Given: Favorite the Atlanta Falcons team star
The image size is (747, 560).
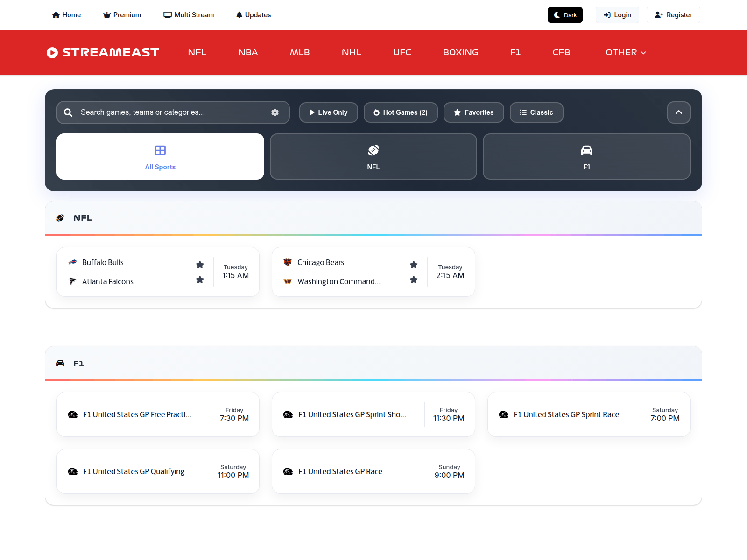Looking at the screenshot, I should 200,280.
